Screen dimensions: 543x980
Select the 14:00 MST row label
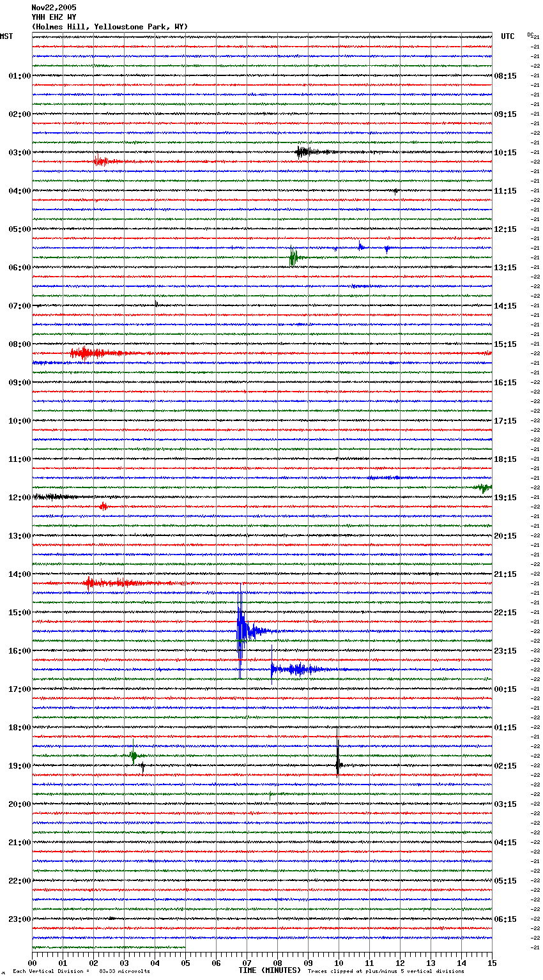point(19,574)
